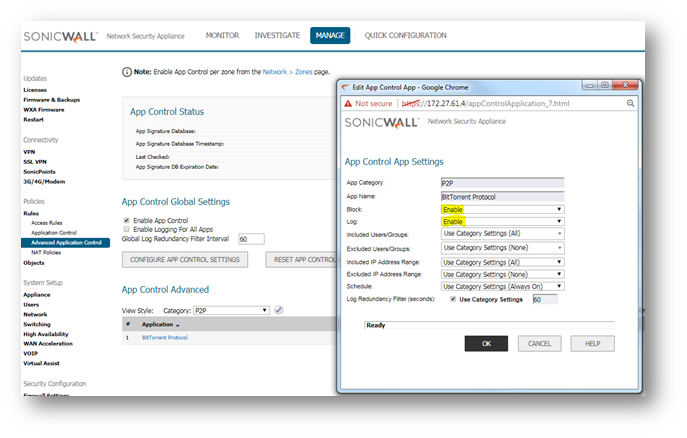The width and height of the screenshot is (687, 438).
Task: Open Advanced Application Control in sidebar
Action: (x=66, y=243)
